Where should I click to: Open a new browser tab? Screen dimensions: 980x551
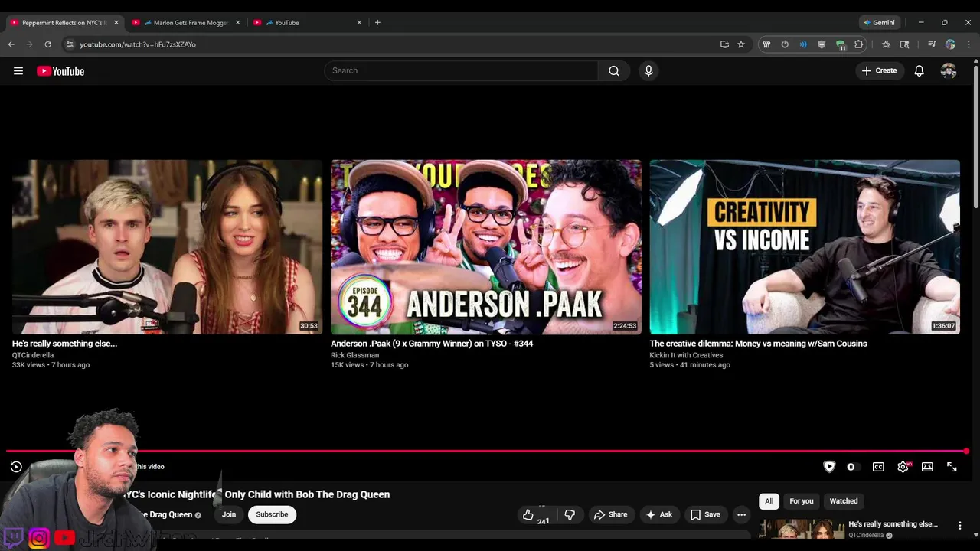pyautogui.click(x=377, y=22)
